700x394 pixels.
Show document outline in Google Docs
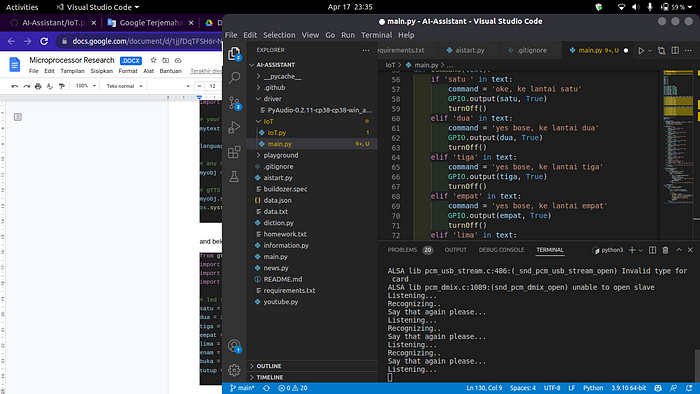18,117
